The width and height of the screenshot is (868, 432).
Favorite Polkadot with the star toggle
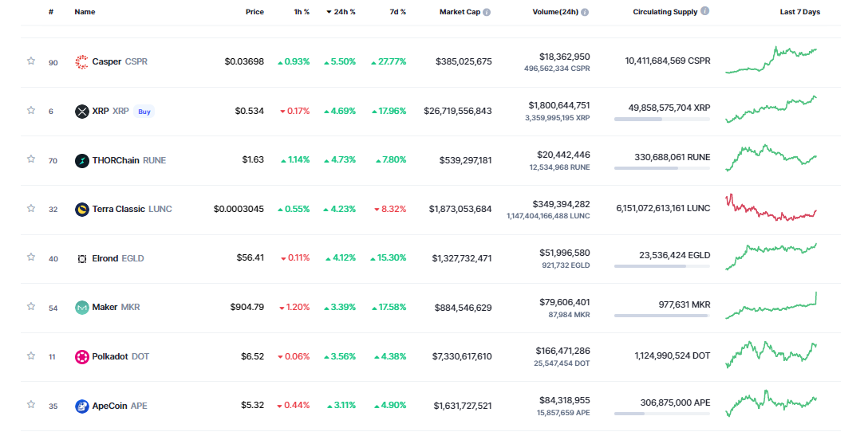click(x=31, y=355)
